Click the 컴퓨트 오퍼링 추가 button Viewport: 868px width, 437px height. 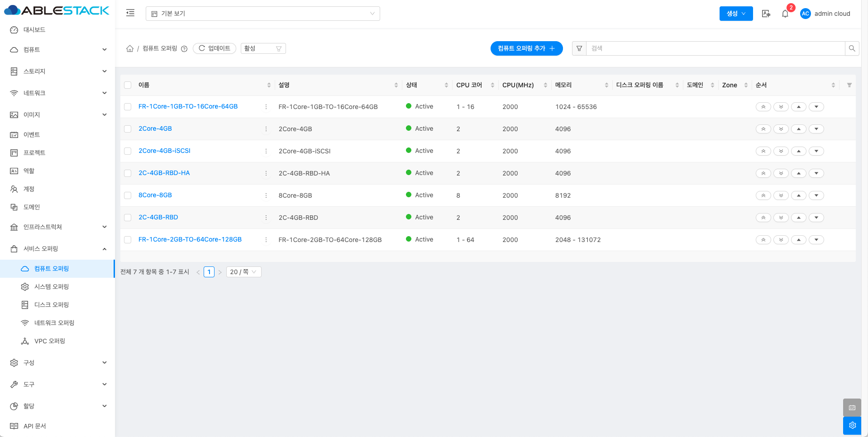point(526,48)
